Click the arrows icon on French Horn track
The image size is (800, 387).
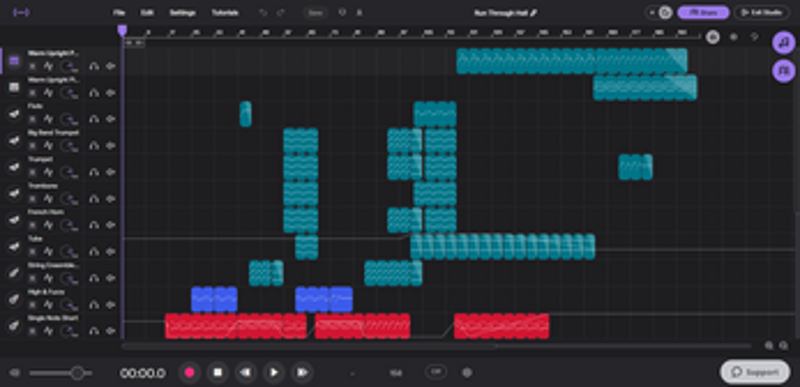110,225
